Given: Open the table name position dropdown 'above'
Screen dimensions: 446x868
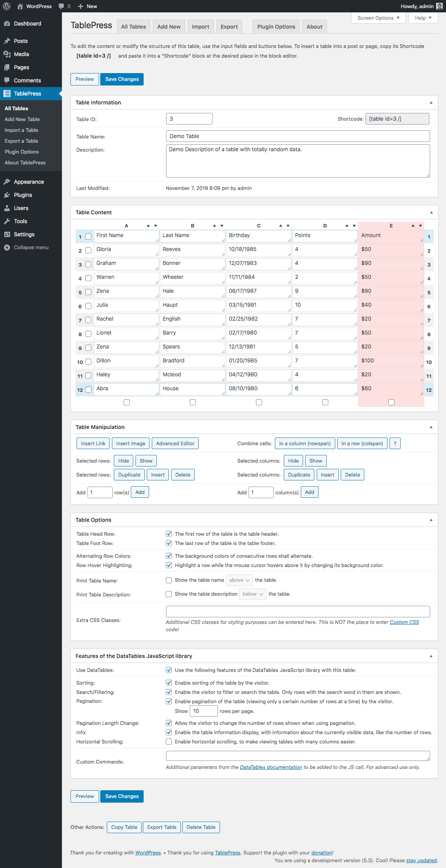Looking at the screenshot, I should coord(239,580).
